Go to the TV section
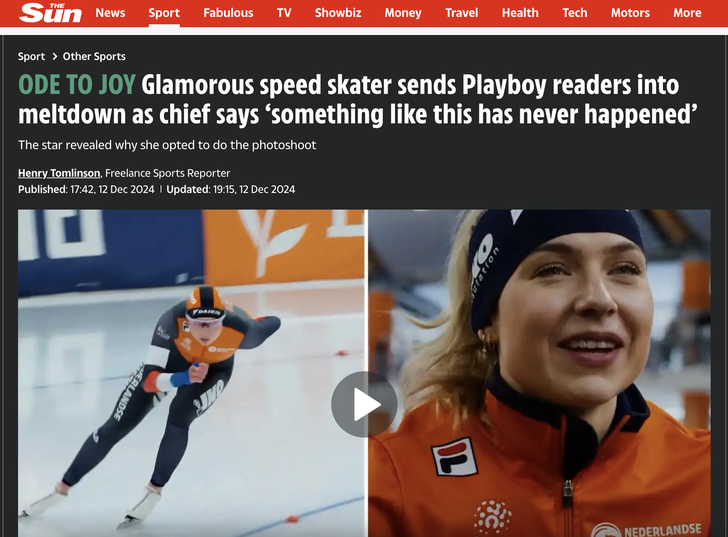Viewport: 728px width, 537px height. pyautogui.click(x=284, y=13)
